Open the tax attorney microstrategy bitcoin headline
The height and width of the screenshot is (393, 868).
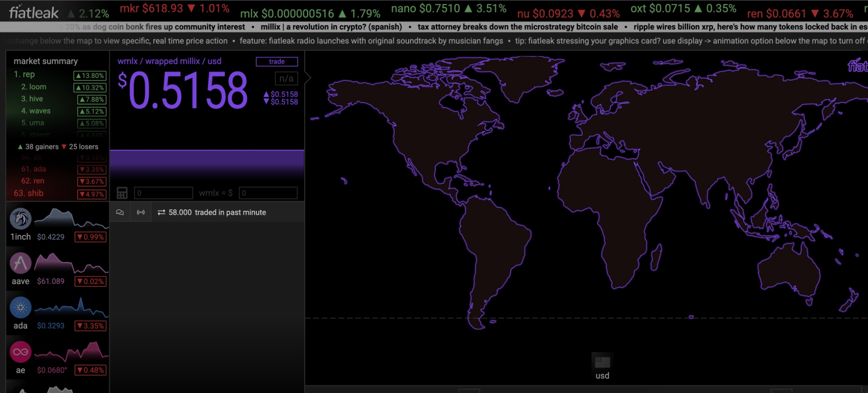[x=518, y=27]
